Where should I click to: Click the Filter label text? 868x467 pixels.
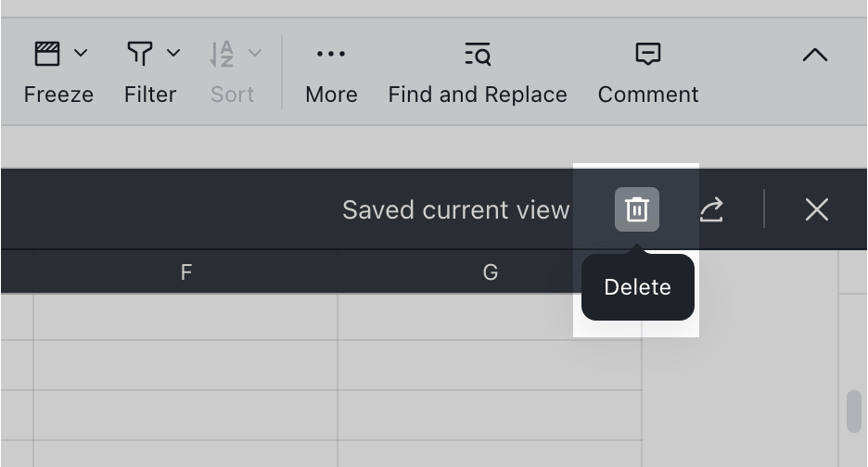click(x=150, y=95)
